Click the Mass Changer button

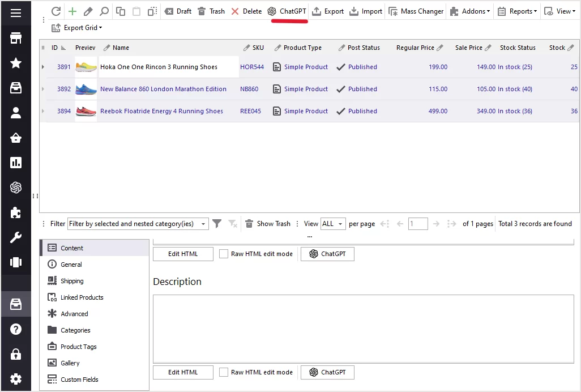[x=416, y=11]
